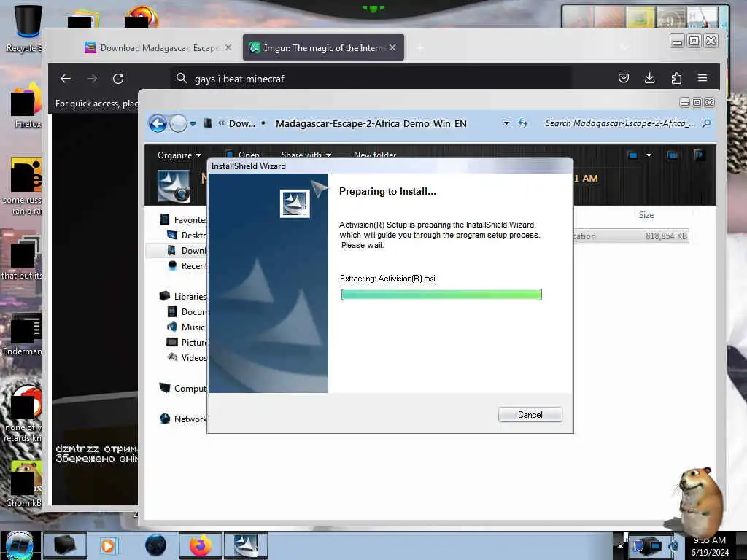Close the Download Madagascar tab in Firefox
This screenshot has width=747, height=560.
click(228, 47)
